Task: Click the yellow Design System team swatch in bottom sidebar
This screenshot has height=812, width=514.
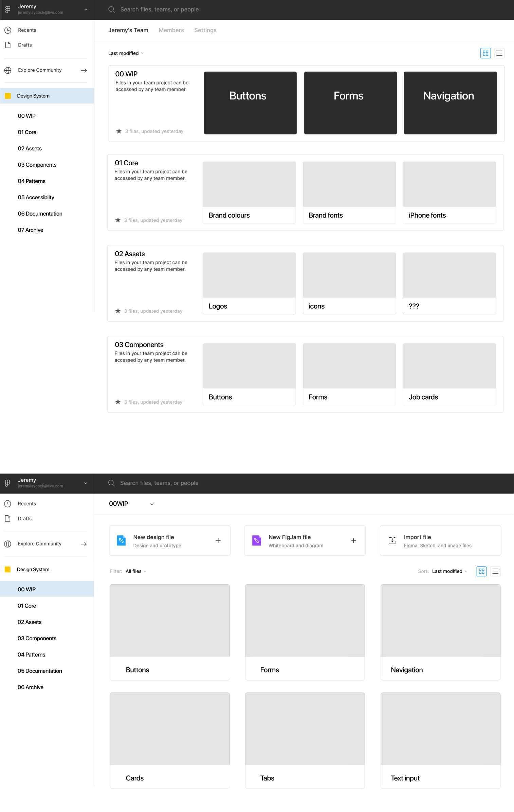Action: pos(8,569)
